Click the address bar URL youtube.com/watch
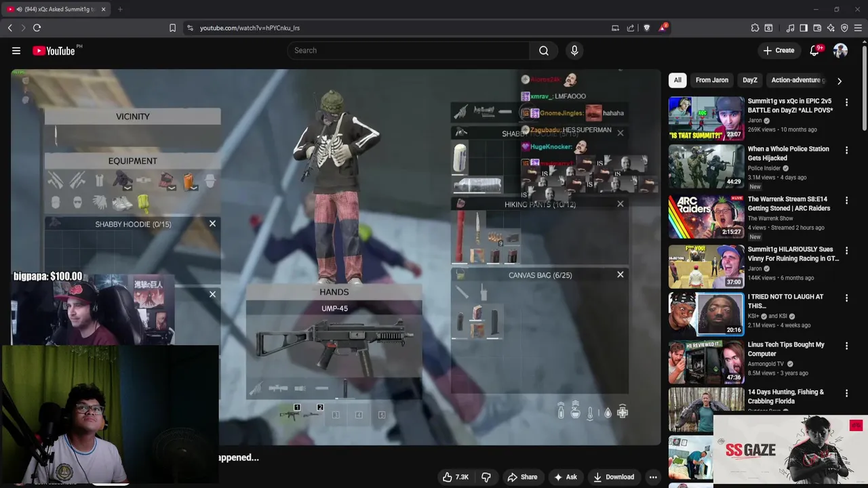The height and width of the screenshot is (488, 868). [x=250, y=28]
